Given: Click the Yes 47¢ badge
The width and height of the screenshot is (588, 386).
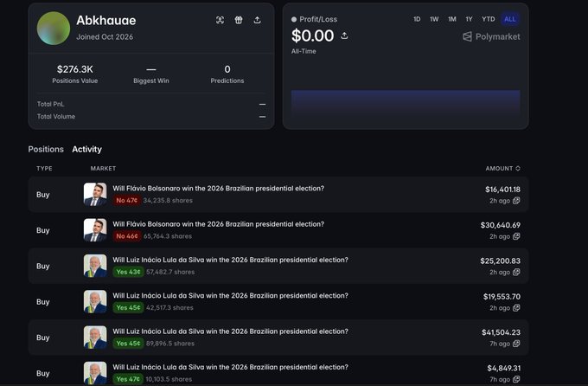Looking at the screenshot, I should click(128, 379).
